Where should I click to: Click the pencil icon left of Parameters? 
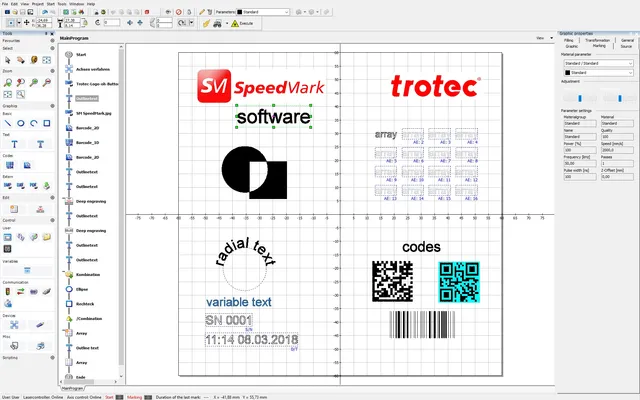pyautogui.click(x=202, y=12)
